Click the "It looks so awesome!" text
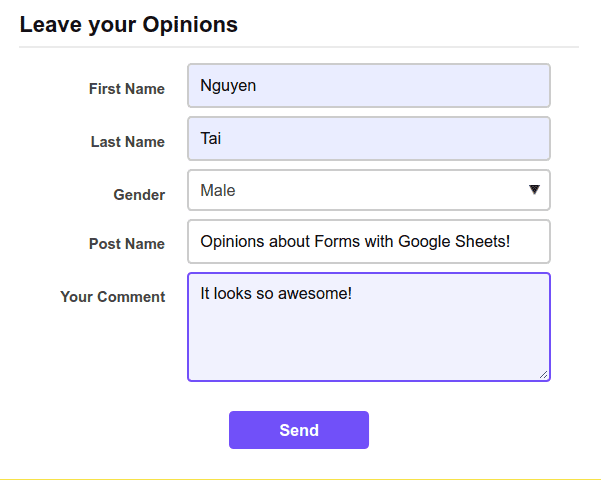Screen dimensions: 601x480 coord(276,294)
